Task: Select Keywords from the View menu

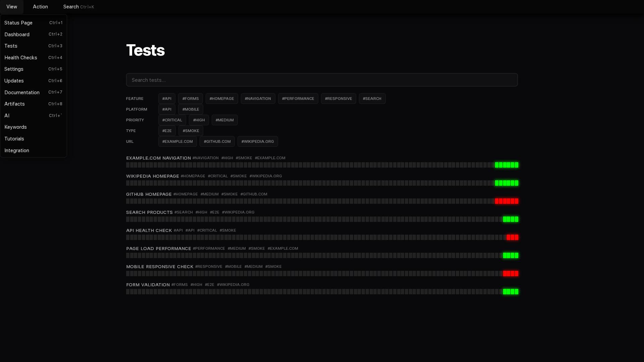Action: click(x=15, y=127)
